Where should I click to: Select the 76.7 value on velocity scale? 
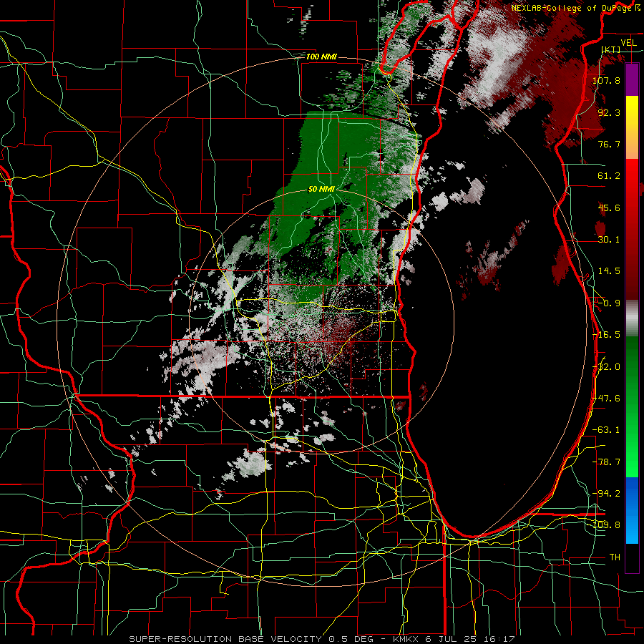pos(609,144)
